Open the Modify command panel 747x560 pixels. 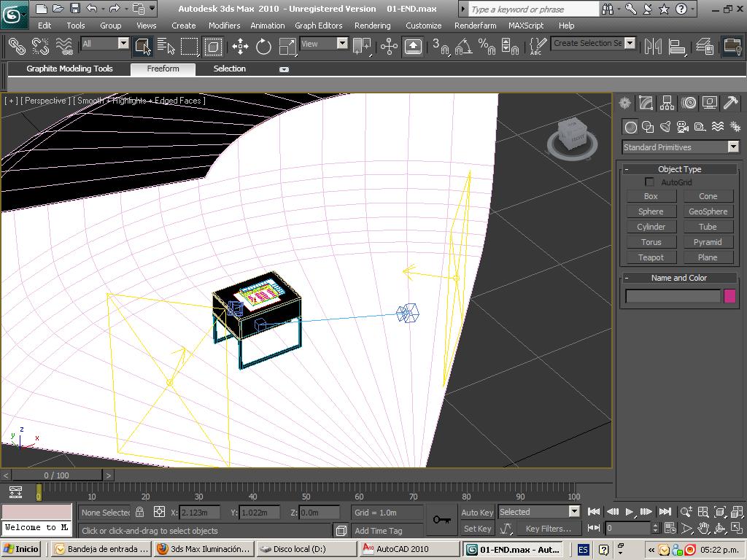coord(646,103)
